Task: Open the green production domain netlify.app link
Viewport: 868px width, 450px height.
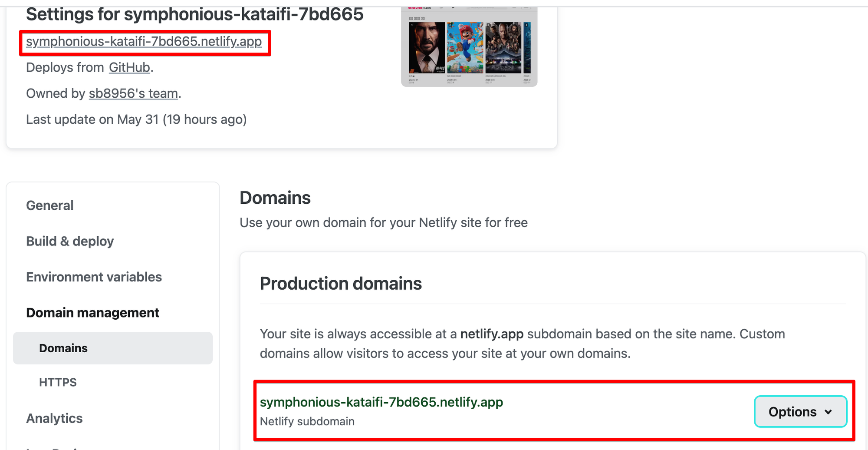Action: [x=381, y=402]
